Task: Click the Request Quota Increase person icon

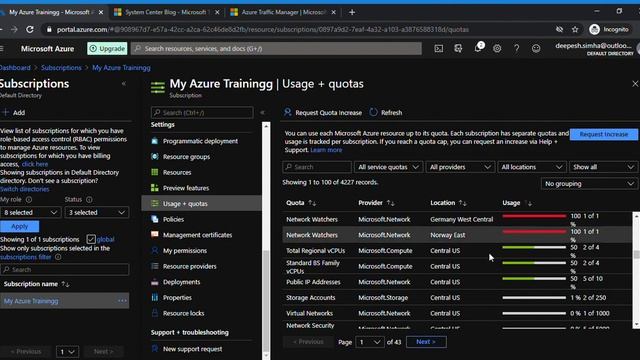Action: pos(288,112)
